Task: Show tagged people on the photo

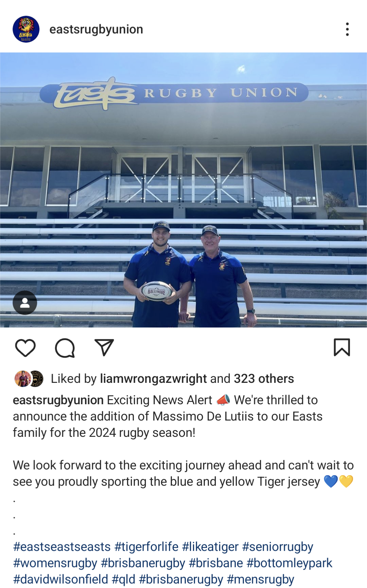Action: (25, 303)
